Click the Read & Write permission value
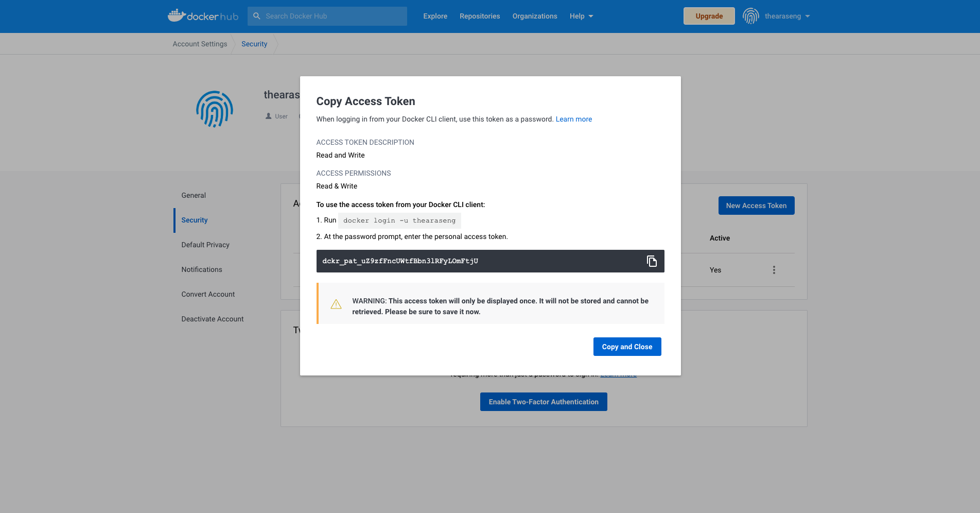Viewport: 980px width, 513px height. (337, 186)
